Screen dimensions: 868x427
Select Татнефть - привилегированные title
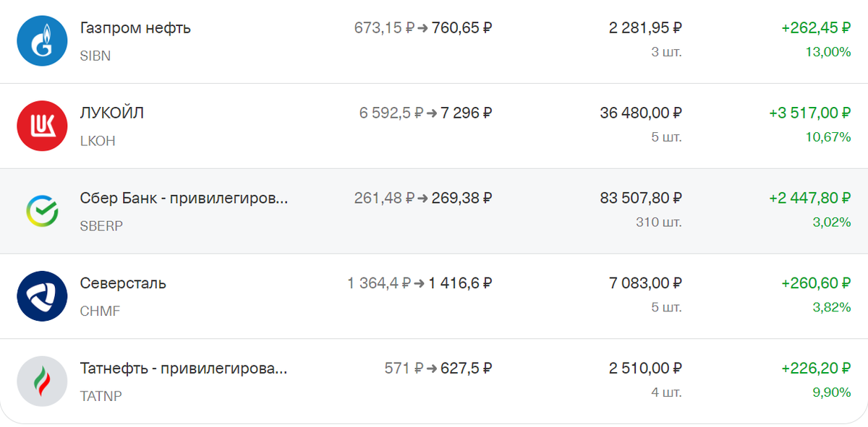pos(184,368)
